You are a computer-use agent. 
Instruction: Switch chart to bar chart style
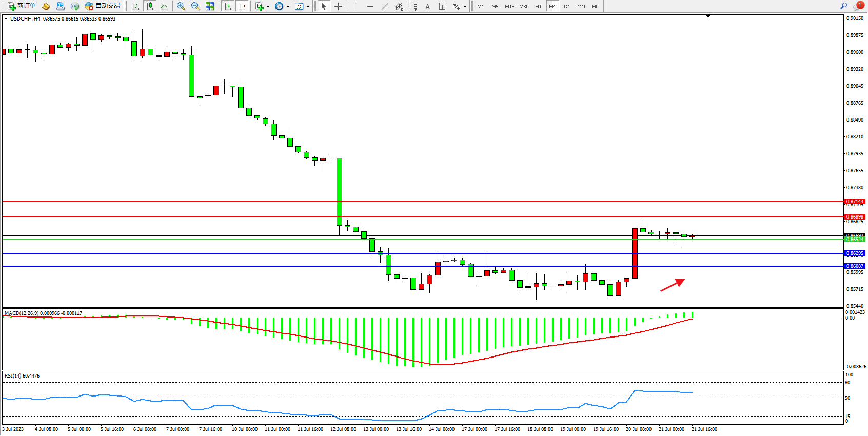tap(135, 6)
